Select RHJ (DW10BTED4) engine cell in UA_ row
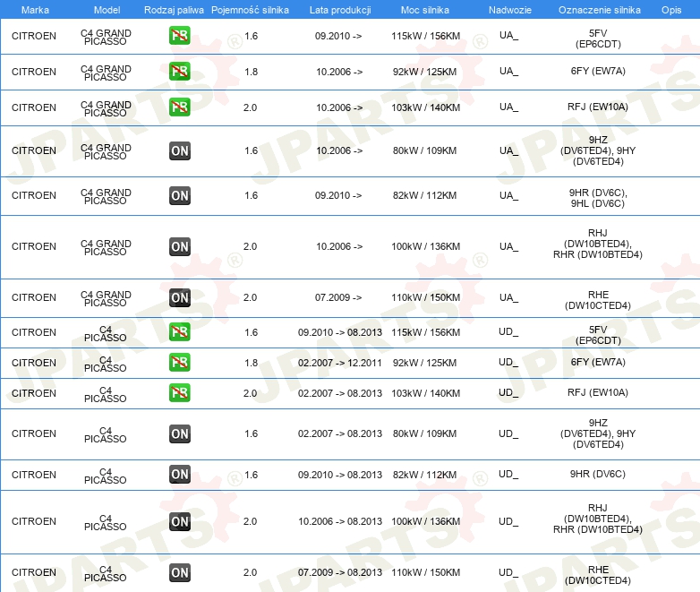The image size is (700, 592). click(x=598, y=244)
